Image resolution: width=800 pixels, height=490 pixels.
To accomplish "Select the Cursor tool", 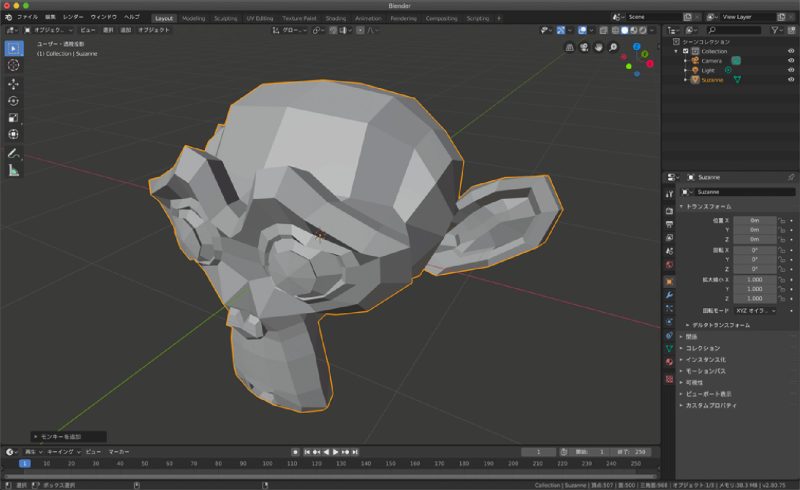I will 14,65.
